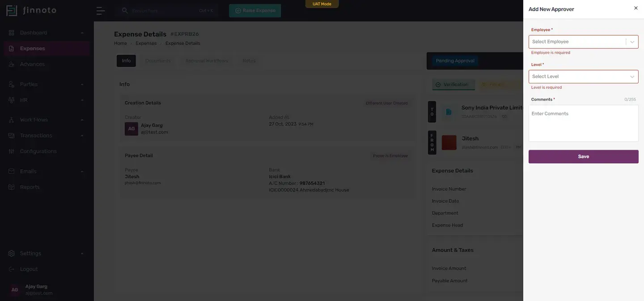Click the 'Payable Amount' label
Image resolution: width=644 pixels, height=301 pixels.
point(450,281)
